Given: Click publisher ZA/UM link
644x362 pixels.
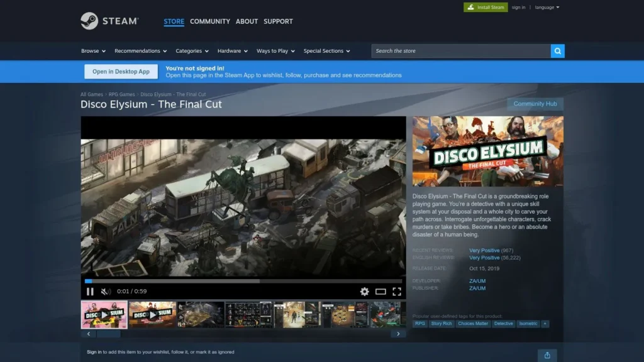Looking at the screenshot, I should pos(477,288).
